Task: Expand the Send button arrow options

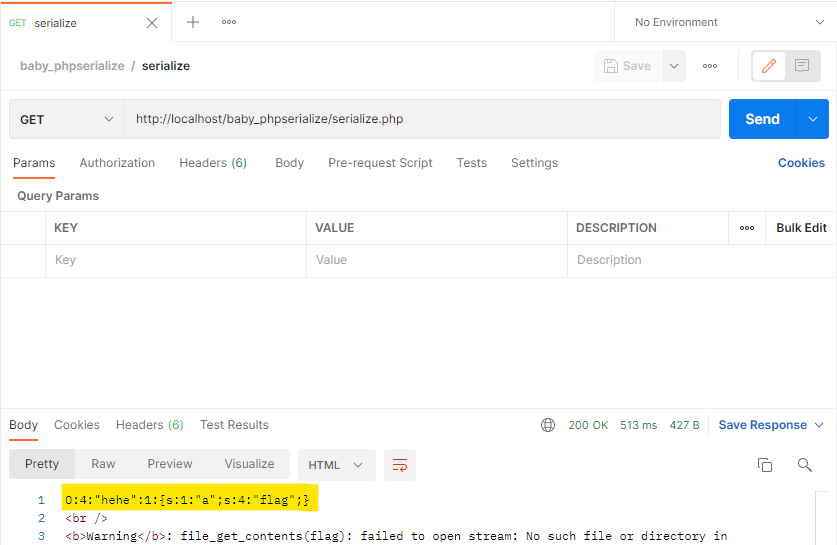Action: (812, 119)
